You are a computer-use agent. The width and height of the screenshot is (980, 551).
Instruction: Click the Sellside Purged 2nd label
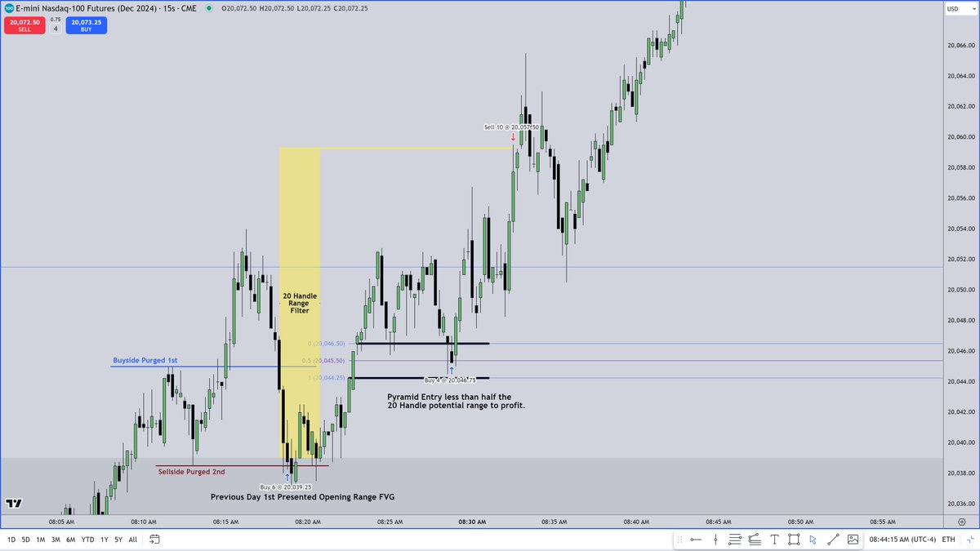click(x=191, y=471)
